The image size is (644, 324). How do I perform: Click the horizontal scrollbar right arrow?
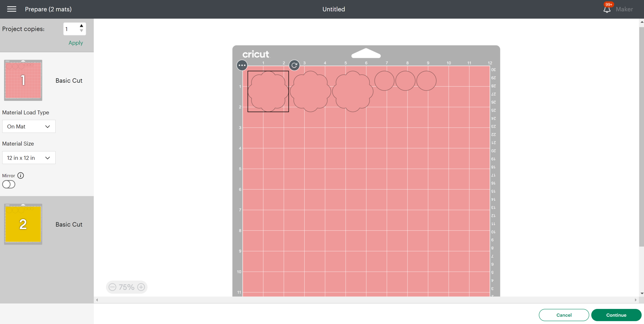636,300
